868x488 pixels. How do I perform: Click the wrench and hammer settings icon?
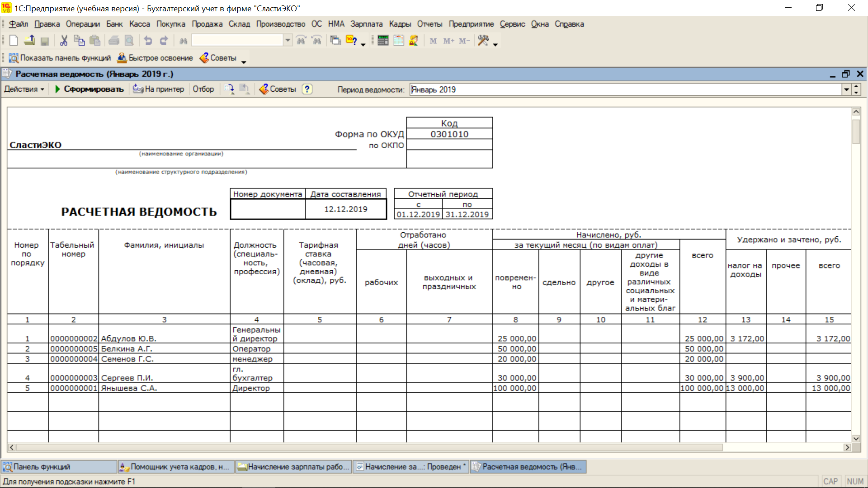tap(483, 41)
